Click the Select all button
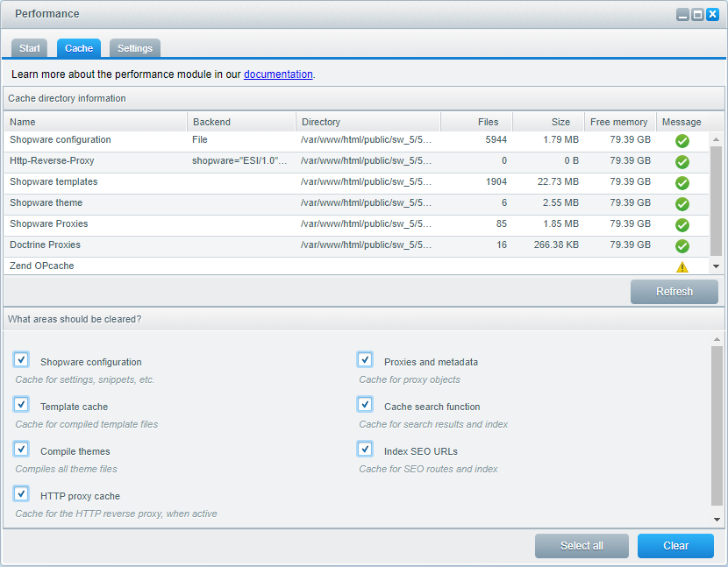The image size is (728, 567). click(x=582, y=546)
